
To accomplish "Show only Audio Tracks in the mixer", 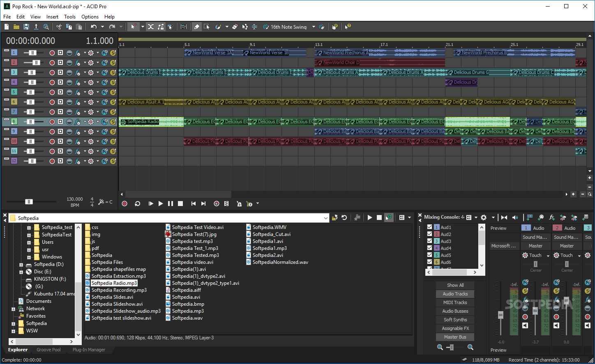I will 455,294.
